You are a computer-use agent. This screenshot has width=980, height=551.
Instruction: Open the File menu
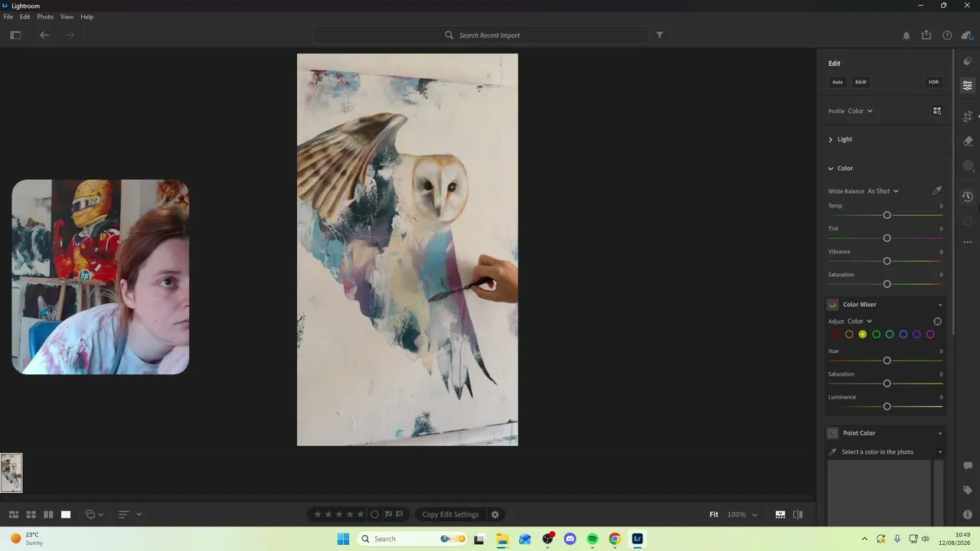click(8, 17)
